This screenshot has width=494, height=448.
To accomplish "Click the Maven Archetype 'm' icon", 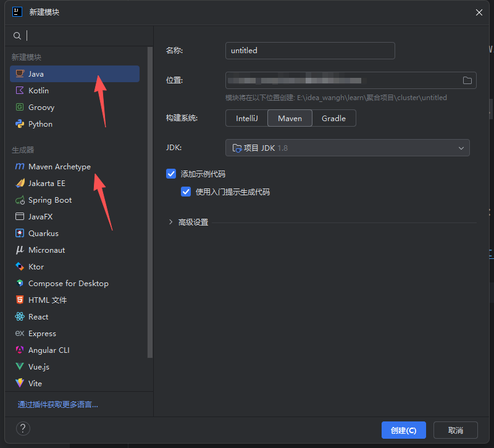I will point(20,166).
